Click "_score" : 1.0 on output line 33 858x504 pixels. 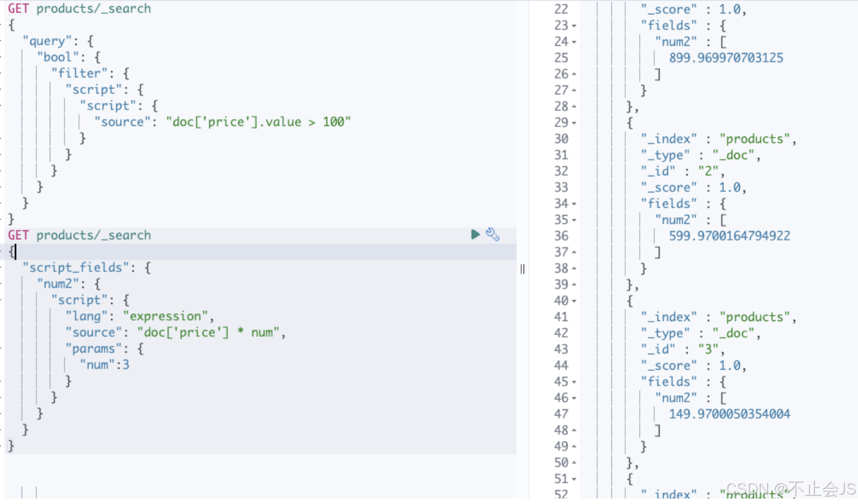click(x=693, y=187)
